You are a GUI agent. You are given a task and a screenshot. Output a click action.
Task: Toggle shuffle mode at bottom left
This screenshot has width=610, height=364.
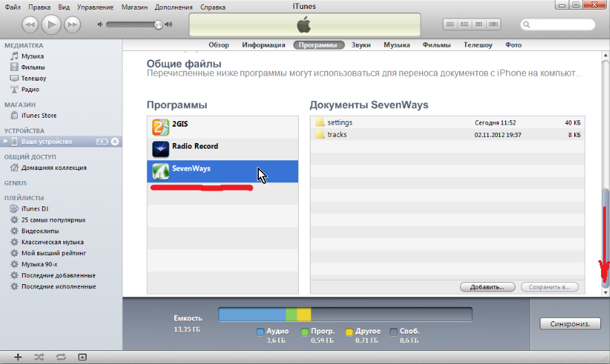39,357
